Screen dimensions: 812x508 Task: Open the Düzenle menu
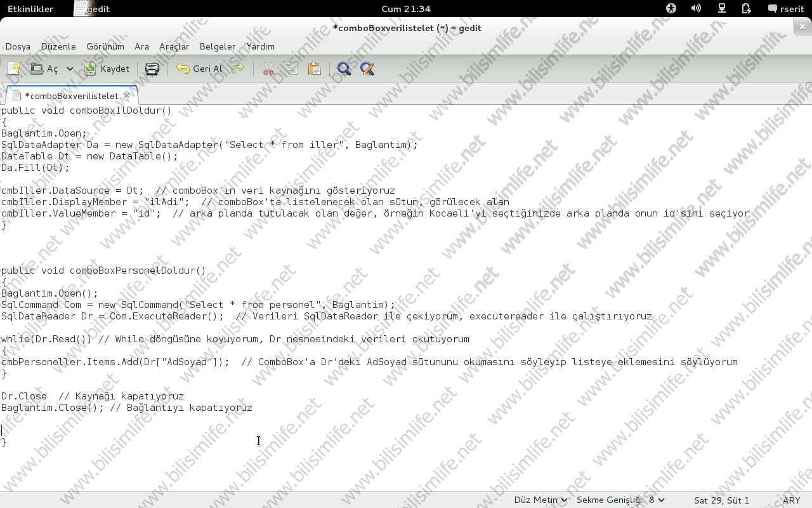(x=58, y=46)
